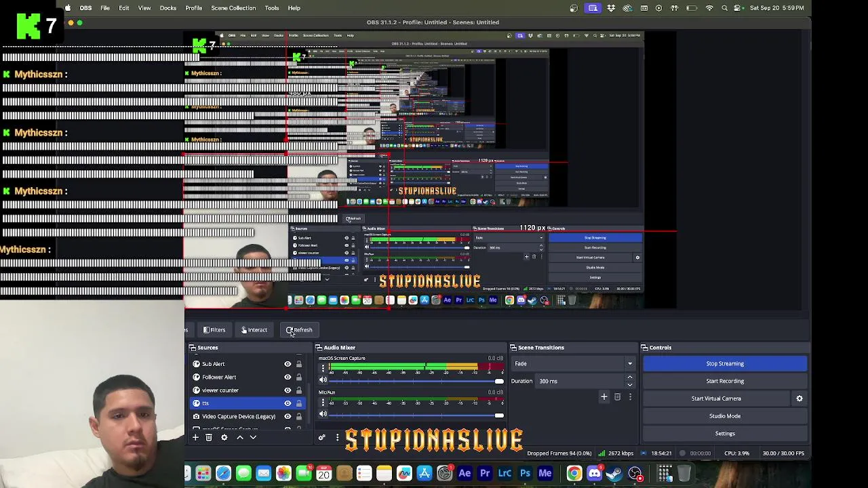Open Spotlight search in menu bar

point(725,8)
